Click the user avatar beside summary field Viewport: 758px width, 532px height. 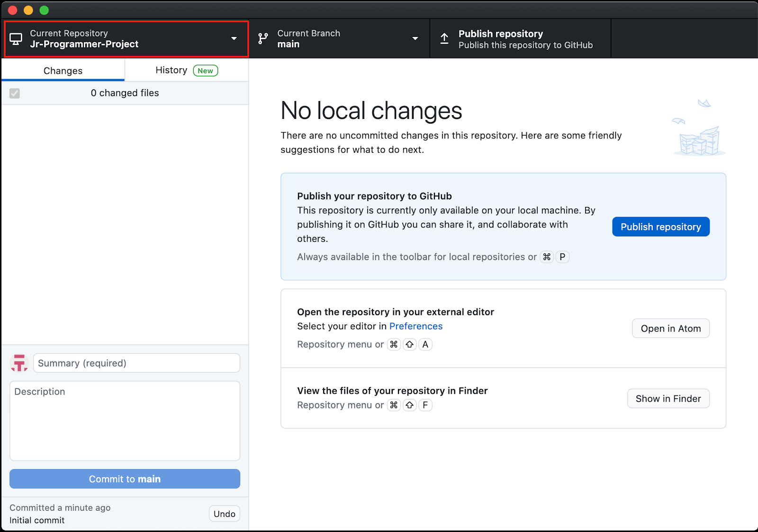point(19,363)
